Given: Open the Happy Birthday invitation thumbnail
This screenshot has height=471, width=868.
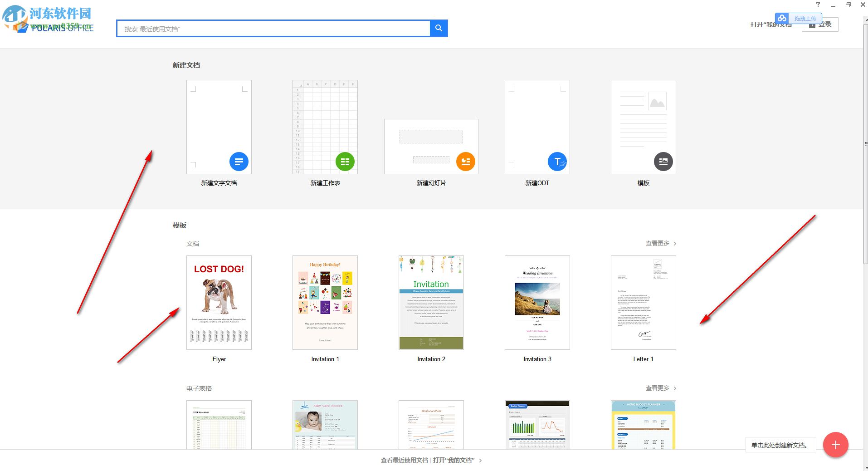Looking at the screenshot, I should (x=325, y=303).
